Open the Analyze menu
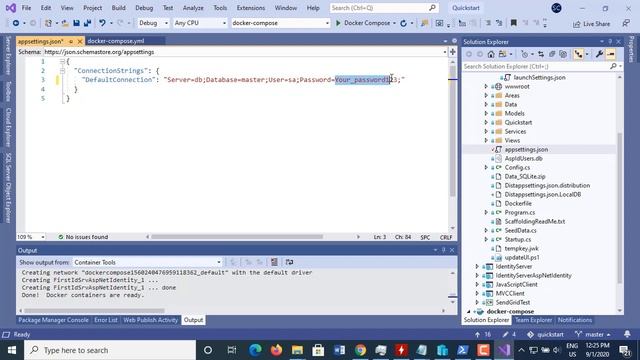The height and width of the screenshot is (360, 640). [x=193, y=8]
